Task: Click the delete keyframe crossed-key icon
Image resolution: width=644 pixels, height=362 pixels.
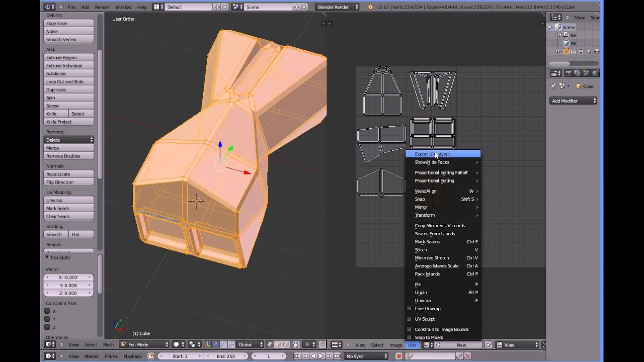Action: (467, 356)
